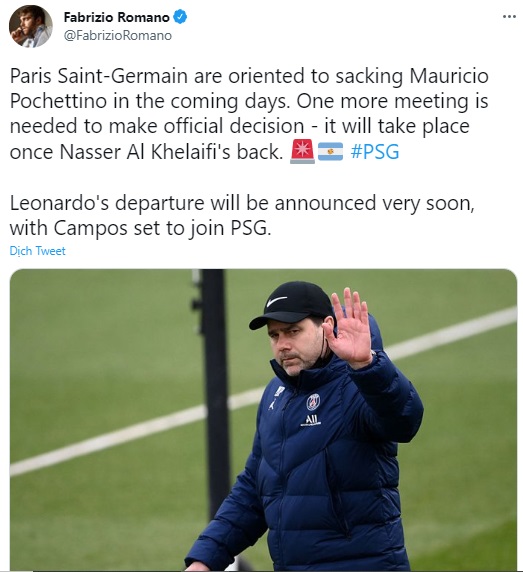Click the Paris Saint-Germain text in tweet
Image resolution: width=523 pixels, height=572 pixels.
tap(98, 76)
